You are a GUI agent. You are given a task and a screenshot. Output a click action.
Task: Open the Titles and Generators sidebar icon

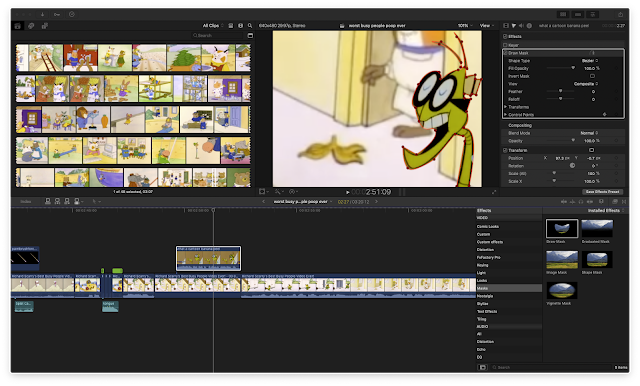[x=44, y=26]
